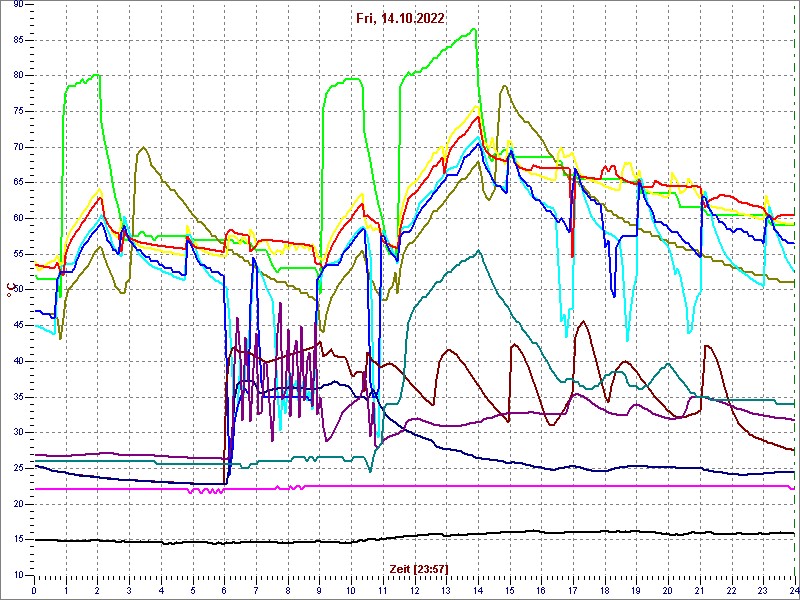The height and width of the screenshot is (600, 800).
Task: Select the 45 value on the temperature axis
Action: [18, 326]
